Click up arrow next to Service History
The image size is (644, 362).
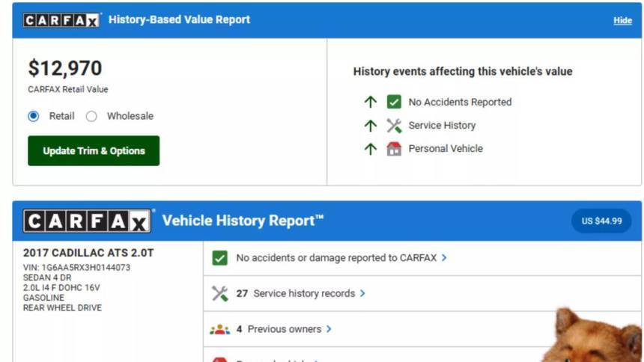371,126
